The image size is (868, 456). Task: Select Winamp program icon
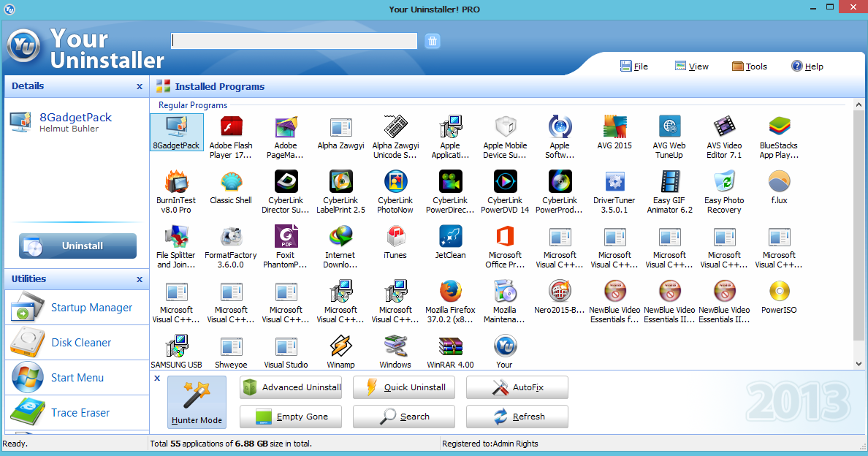[340, 346]
